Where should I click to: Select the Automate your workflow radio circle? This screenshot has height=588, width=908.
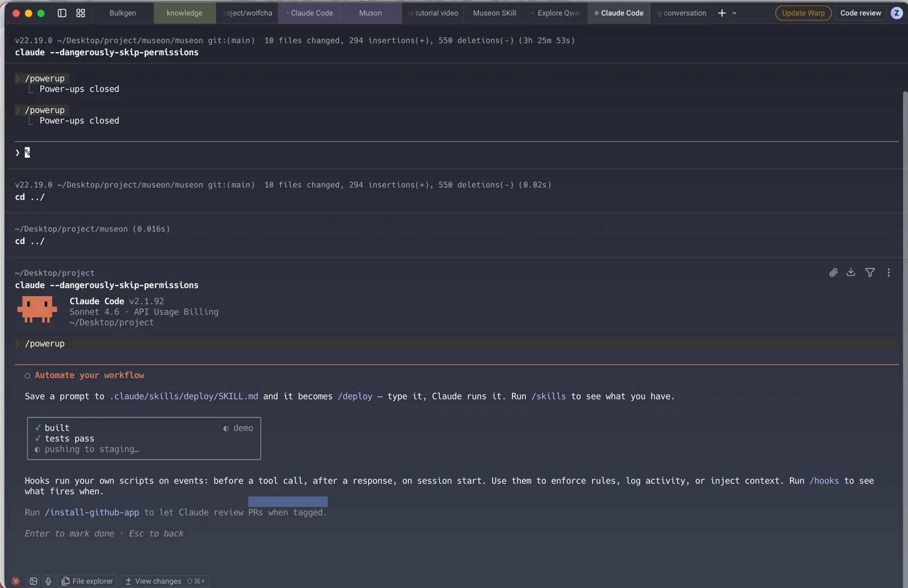coord(27,376)
